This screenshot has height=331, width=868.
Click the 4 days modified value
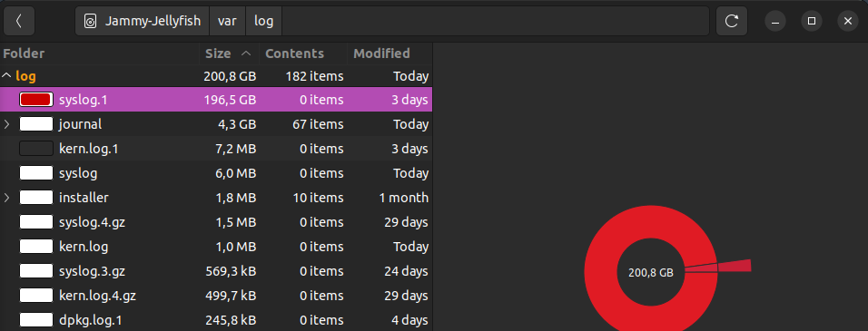pyautogui.click(x=409, y=320)
